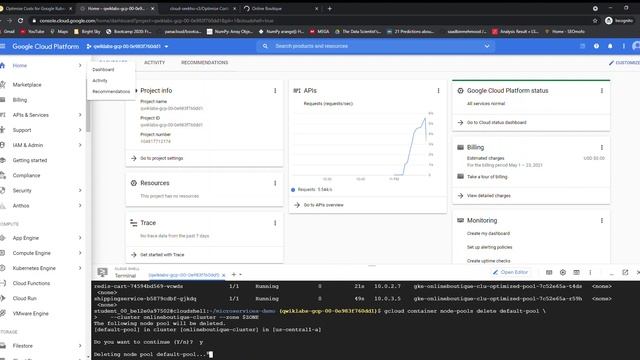This screenshot has width=640, height=360.
Task: Click the Search products and resources field
Action: click(376, 46)
